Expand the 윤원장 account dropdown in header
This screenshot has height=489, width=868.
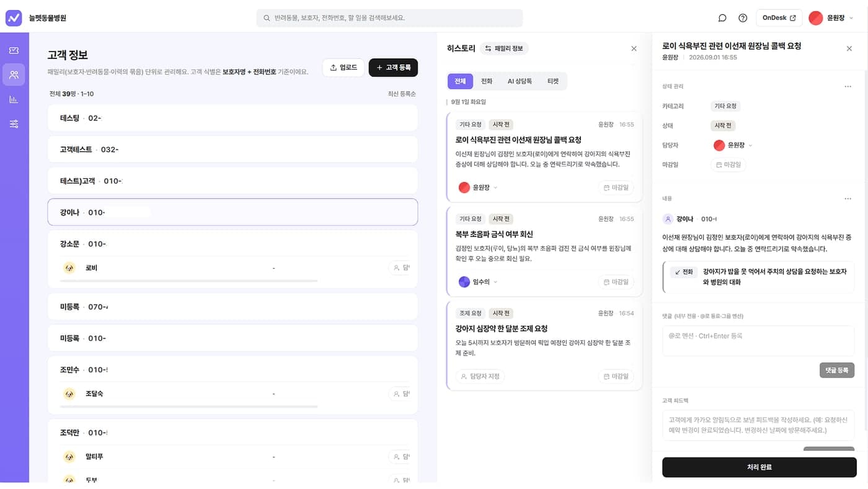tap(831, 18)
